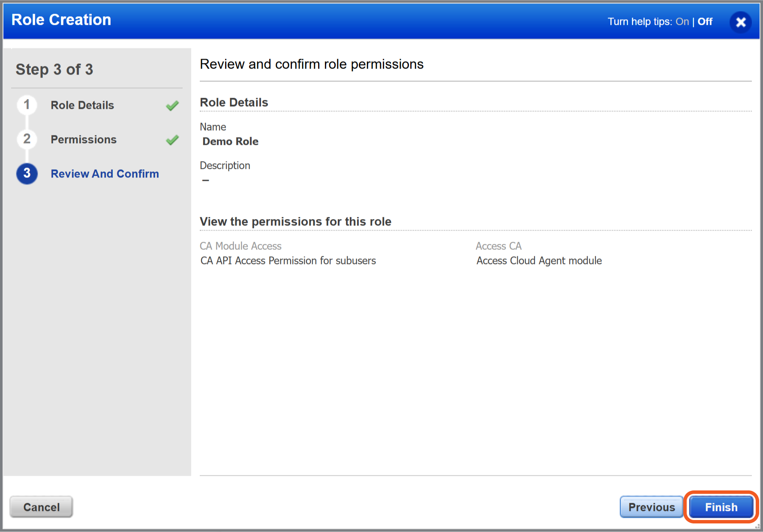The height and width of the screenshot is (532, 763).
Task: Select the Access Cloud Agent module entry
Action: [x=539, y=261]
